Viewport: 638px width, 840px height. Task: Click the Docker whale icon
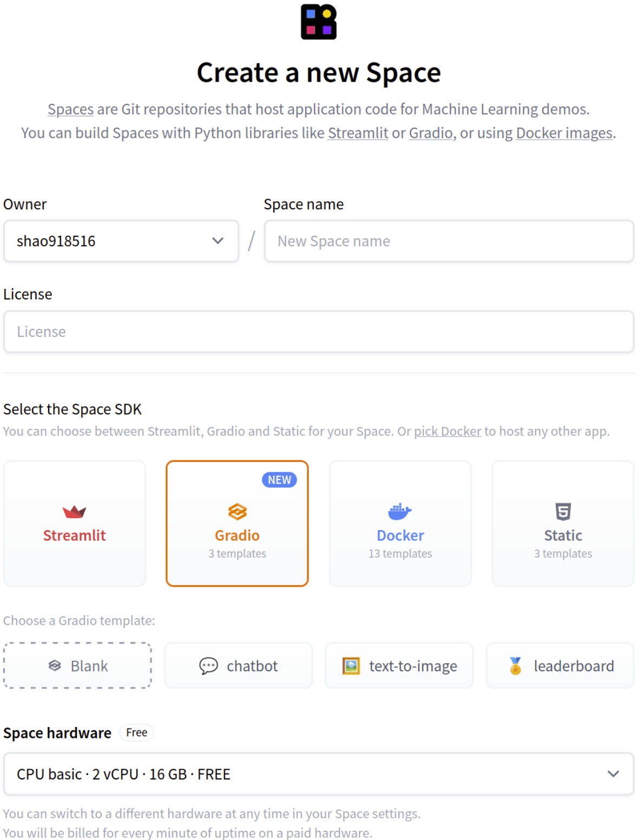coord(400,511)
